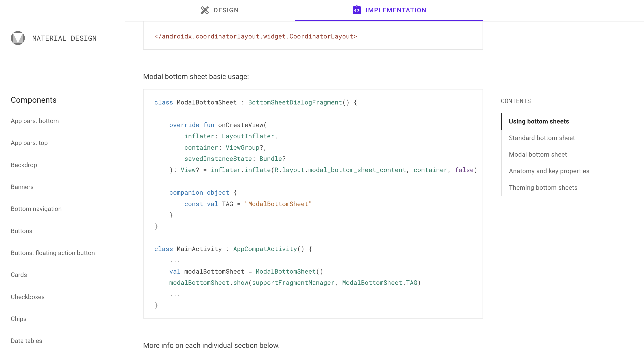Viewport: 644px width, 353px height.
Task: Navigate to Chips in the sidebar
Action: pos(19,319)
